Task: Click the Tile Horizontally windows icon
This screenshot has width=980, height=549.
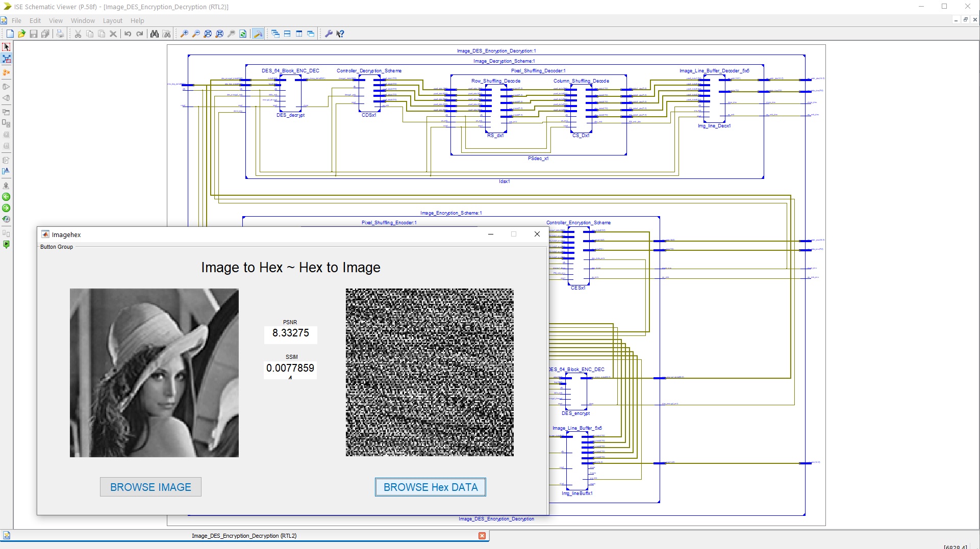Action: point(287,34)
